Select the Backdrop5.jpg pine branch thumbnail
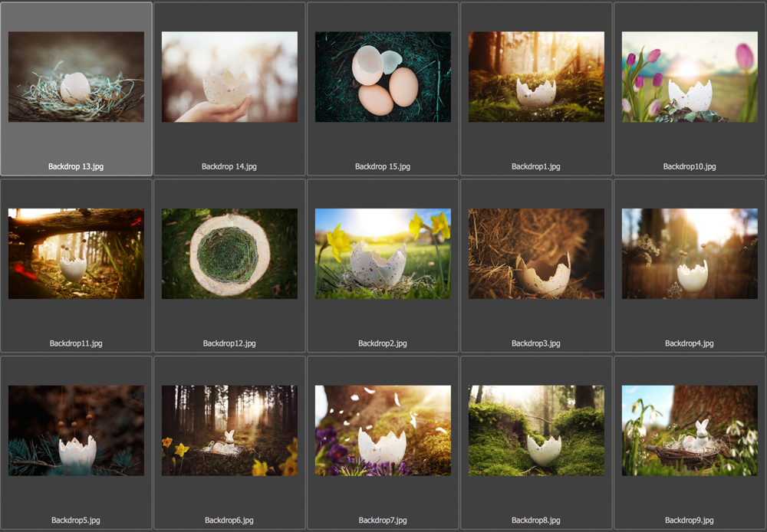This screenshot has height=532, width=767. coord(76,430)
